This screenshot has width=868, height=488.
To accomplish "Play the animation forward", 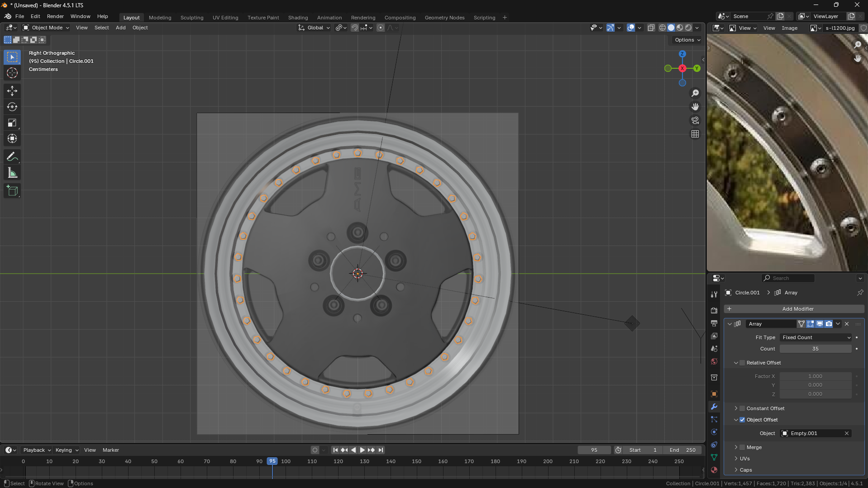I will click(x=362, y=450).
